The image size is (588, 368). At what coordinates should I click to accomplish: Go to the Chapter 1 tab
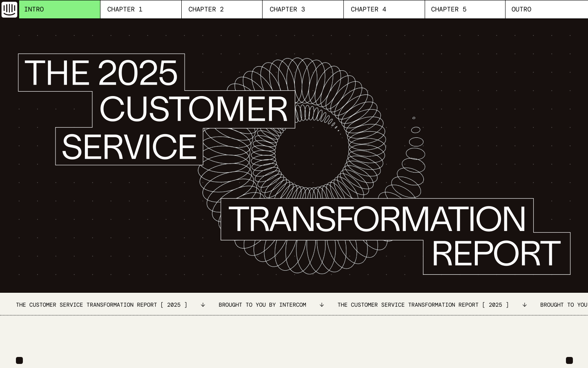[x=140, y=9]
